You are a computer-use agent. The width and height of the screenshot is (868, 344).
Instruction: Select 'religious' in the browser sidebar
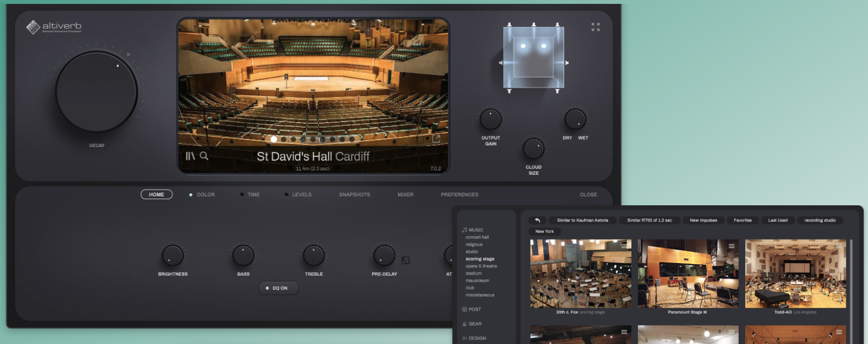[x=474, y=245]
